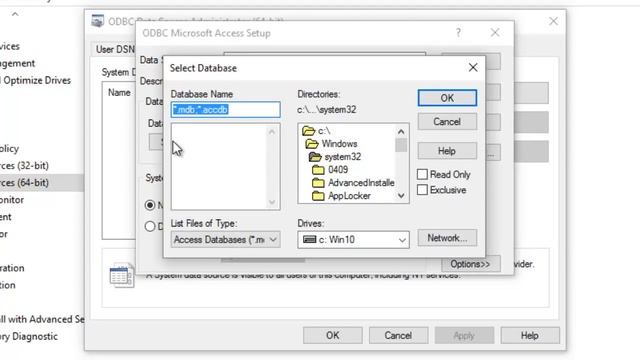The width and height of the screenshot is (640, 360).
Task: Click the file list scroll-up arrow
Action: coord(272,131)
